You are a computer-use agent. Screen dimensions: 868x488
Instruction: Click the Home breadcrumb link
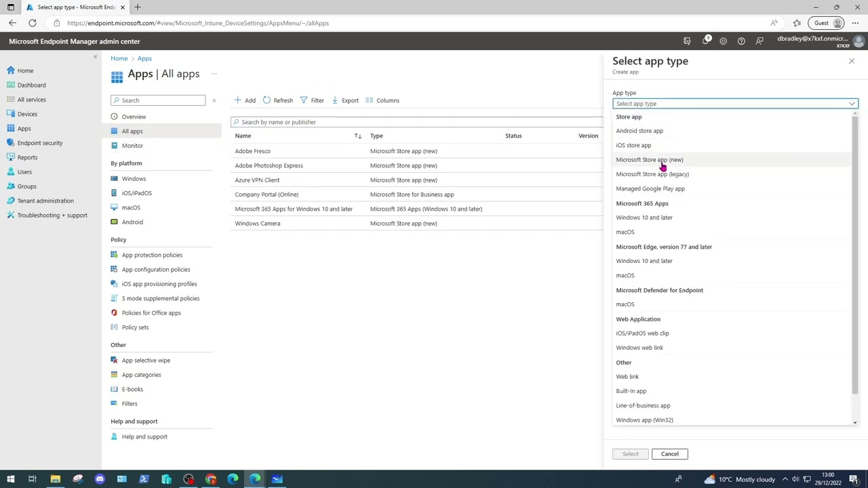119,58
